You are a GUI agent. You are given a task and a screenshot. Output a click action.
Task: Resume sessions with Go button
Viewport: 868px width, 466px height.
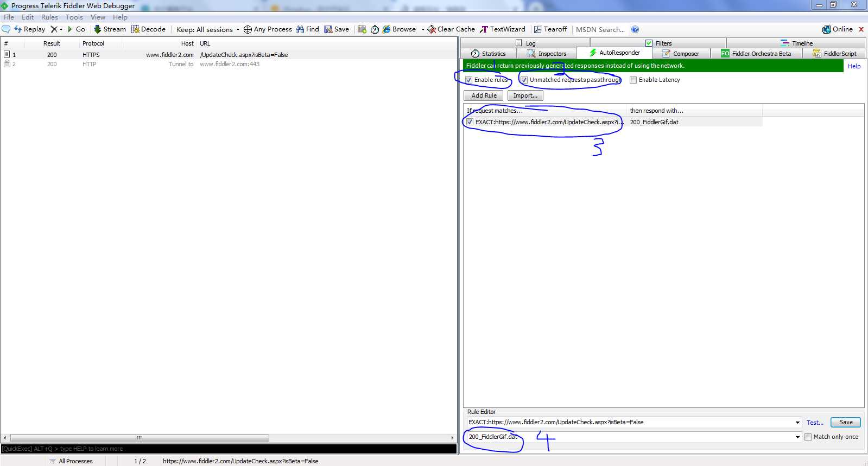pyautogui.click(x=76, y=29)
